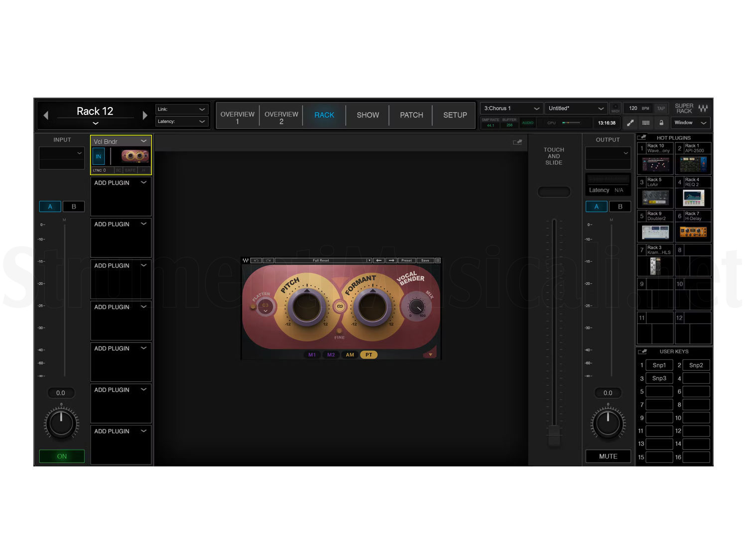Screen dimensions: 747x560
Task: Open the virtual keyboard icon near the clock
Action: click(646, 123)
